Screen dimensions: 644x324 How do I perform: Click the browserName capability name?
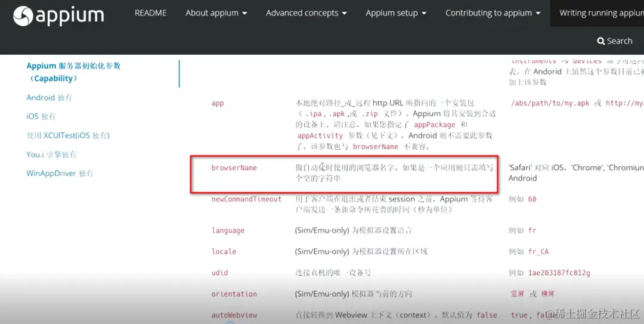(x=234, y=168)
